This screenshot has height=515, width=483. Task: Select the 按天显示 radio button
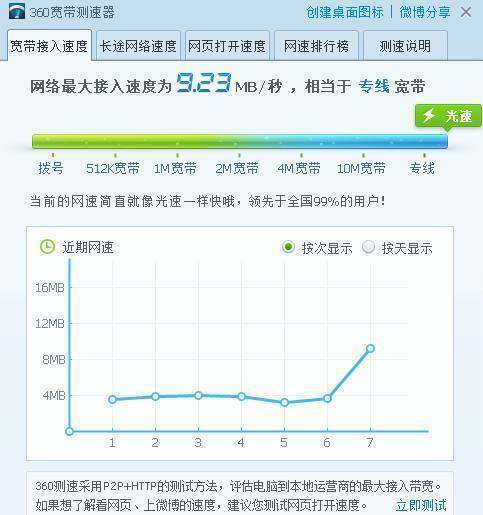pyautogui.click(x=368, y=247)
